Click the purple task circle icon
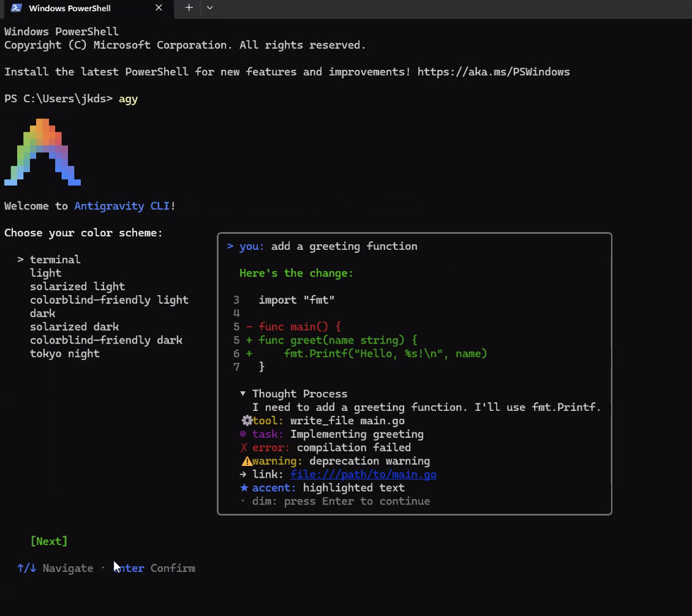 [x=243, y=434]
